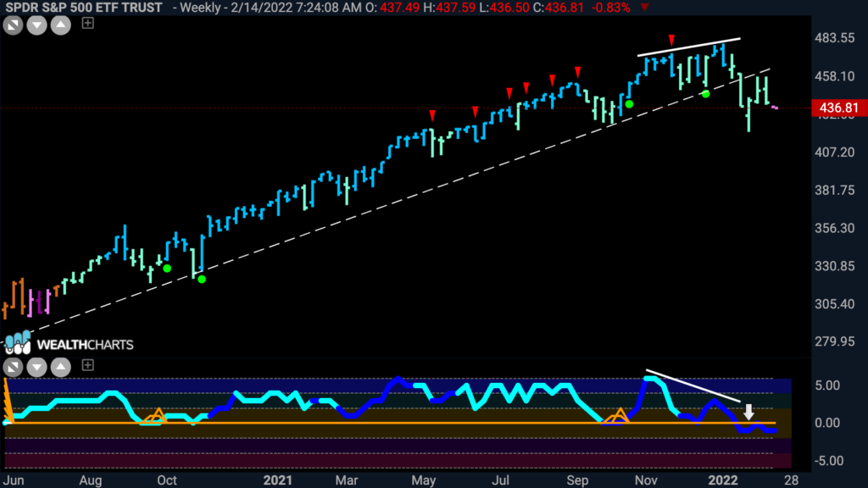Maximize the price chart panel via diagonal-arrows icon
The image size is (868, 488).
(x=13, y=25)
